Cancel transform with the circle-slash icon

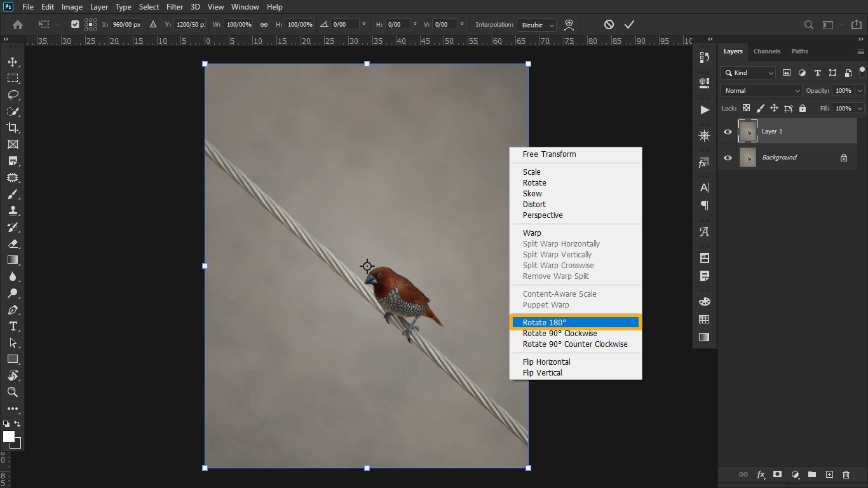(x=609, y=25)
